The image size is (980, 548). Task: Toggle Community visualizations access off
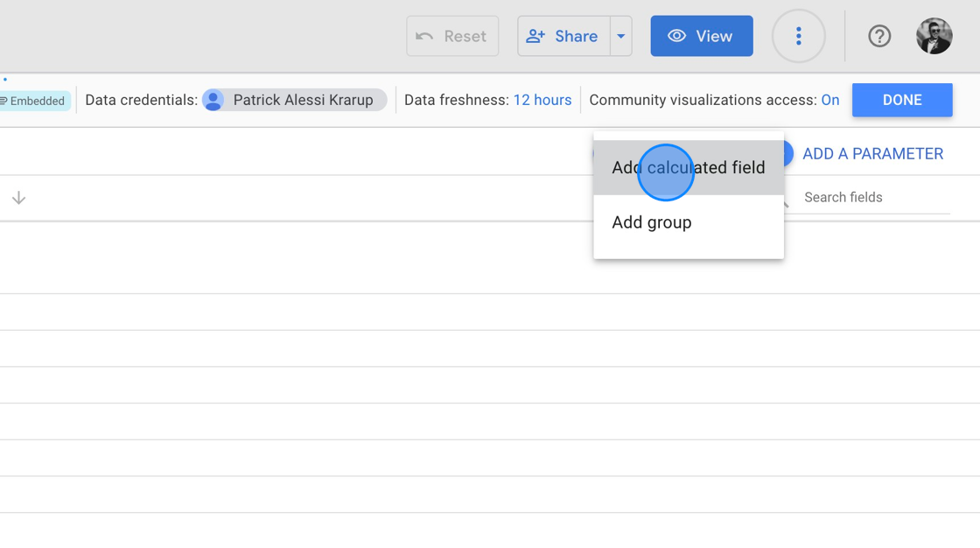tap(830, 100)
